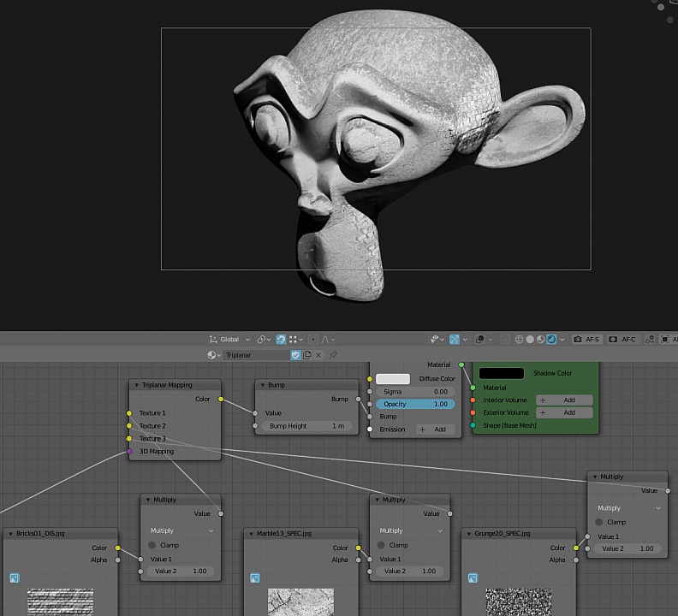Toggle the snapping magnet icon in viewport header
The width and height of the screenshot is (678, 616).
281,340
